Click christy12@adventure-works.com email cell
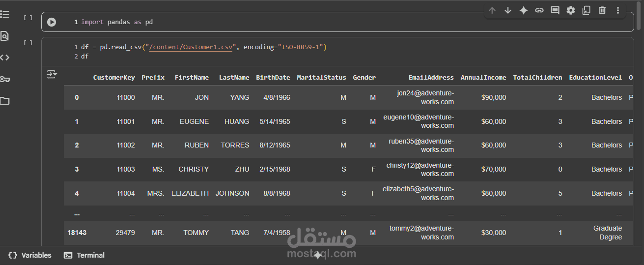The height and width of the screenshot is (265, 644). tap(420, 169)
